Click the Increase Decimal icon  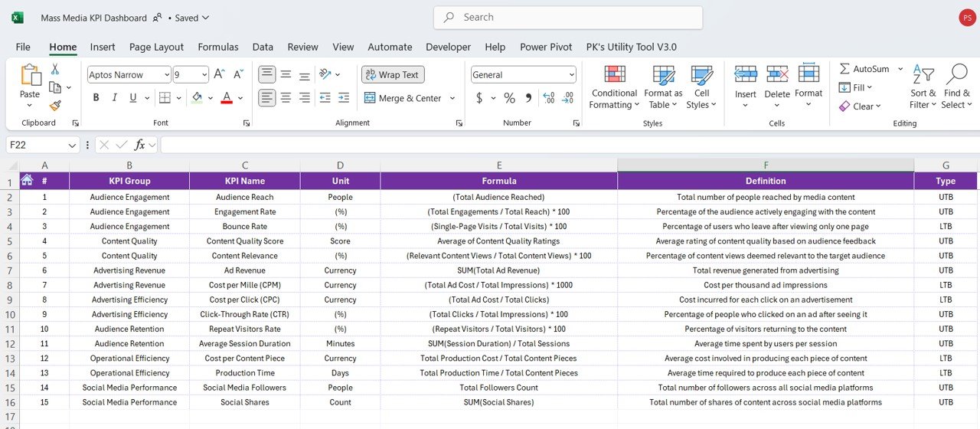549,98
